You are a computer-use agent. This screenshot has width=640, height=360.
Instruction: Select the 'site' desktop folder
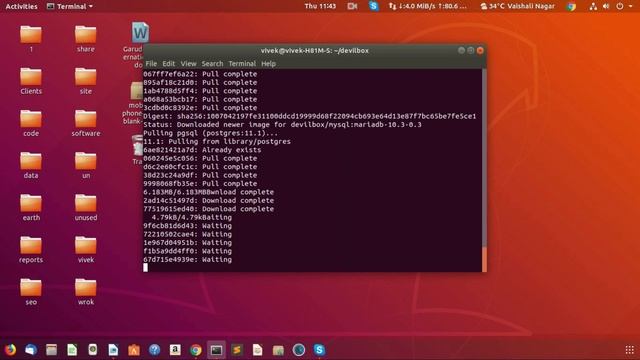tap(86, 81)
